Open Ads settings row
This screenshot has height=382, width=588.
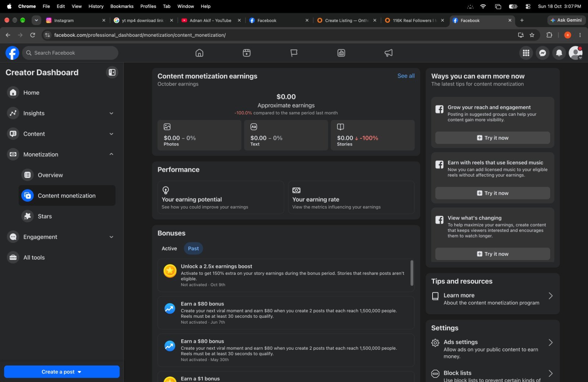tap(492, 349)
